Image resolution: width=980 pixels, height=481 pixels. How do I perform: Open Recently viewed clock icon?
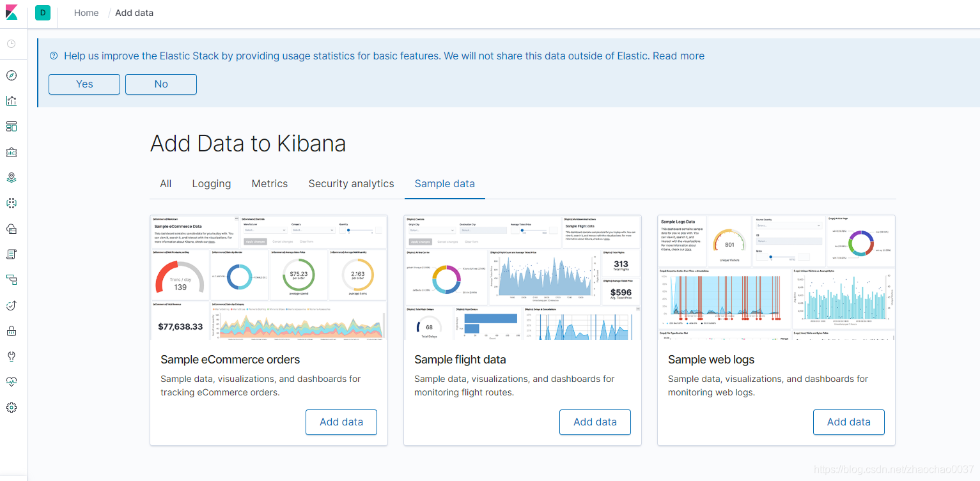coord(12,44)
